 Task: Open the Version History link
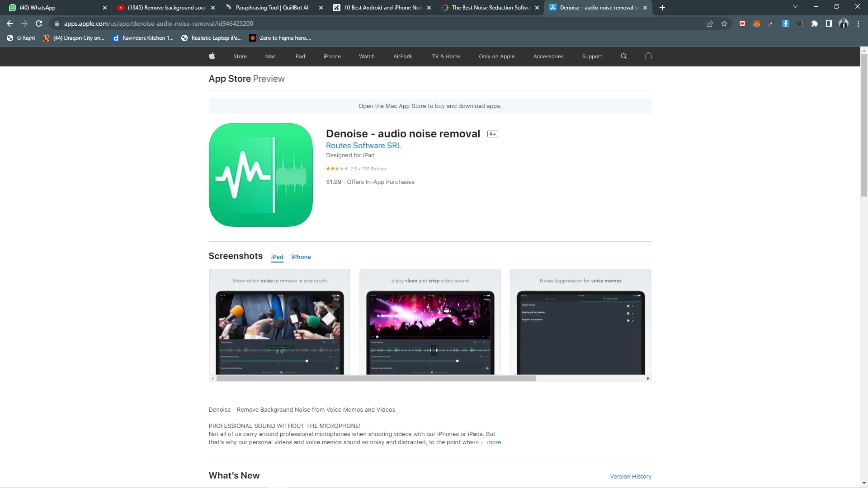click(x=631, y=476)
